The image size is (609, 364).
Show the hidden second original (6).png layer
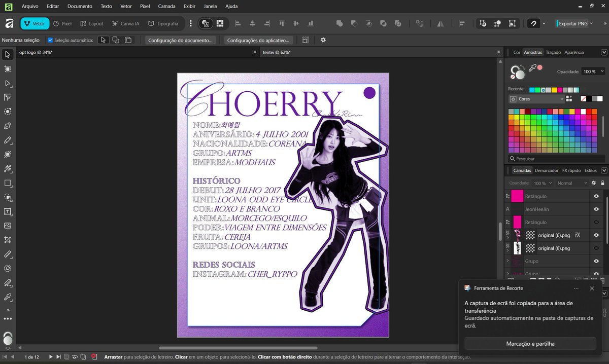click(596, 248)
